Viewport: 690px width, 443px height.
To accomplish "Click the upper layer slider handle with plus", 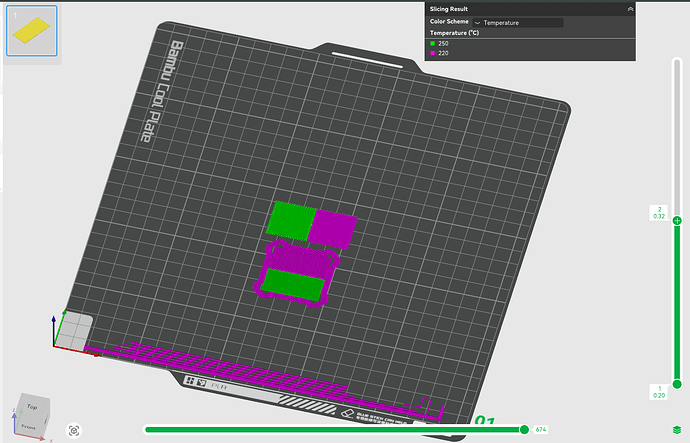I will [x=677, y=220].
